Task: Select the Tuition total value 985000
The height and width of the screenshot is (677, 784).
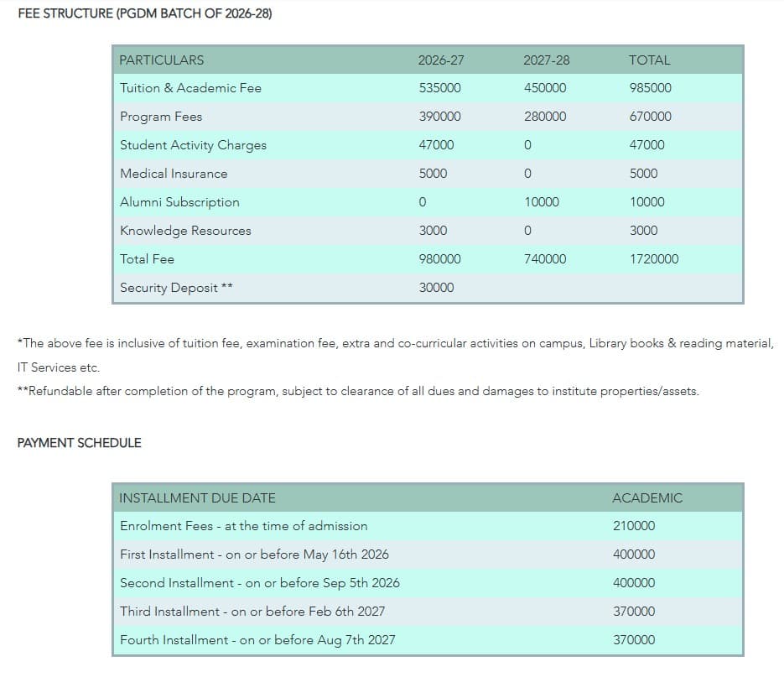Action: [651, 88]
